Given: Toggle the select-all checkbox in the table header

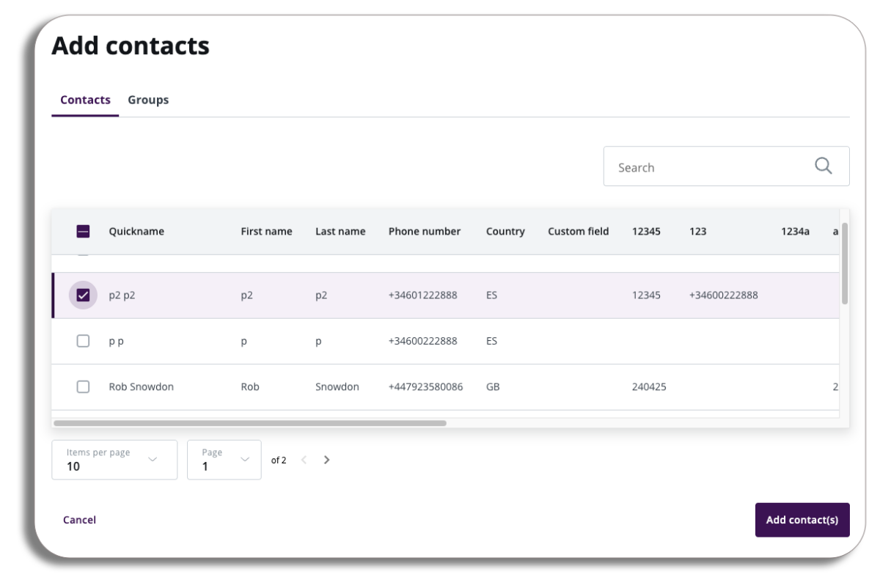Looking at the screenshot, I should [x=83, y=231].
